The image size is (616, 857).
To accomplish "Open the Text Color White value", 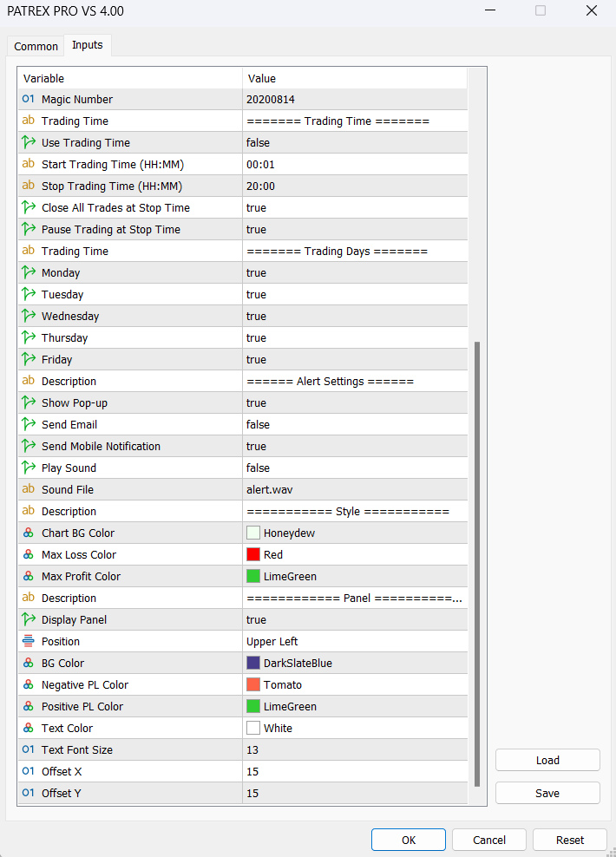I will pos(355,728).
